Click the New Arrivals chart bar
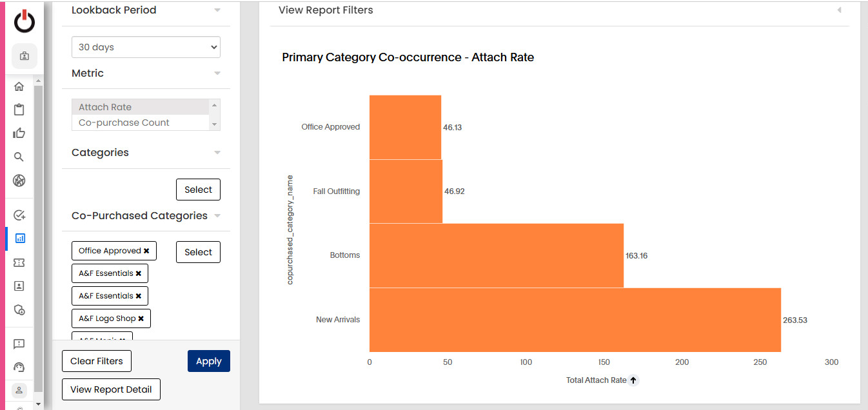This screenshot has height=410, width=868. (x=575, y=320)
